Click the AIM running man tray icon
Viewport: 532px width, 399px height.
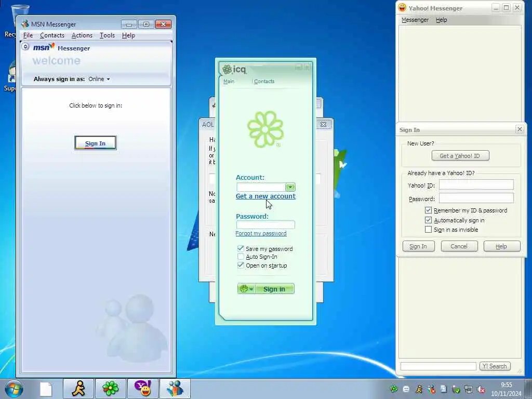419,389
